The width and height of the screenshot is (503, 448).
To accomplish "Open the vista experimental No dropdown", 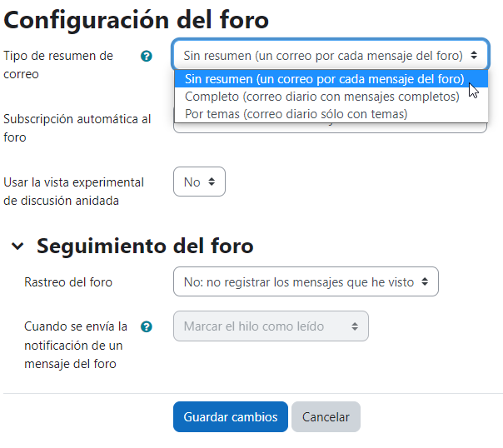I will point(199,182).
